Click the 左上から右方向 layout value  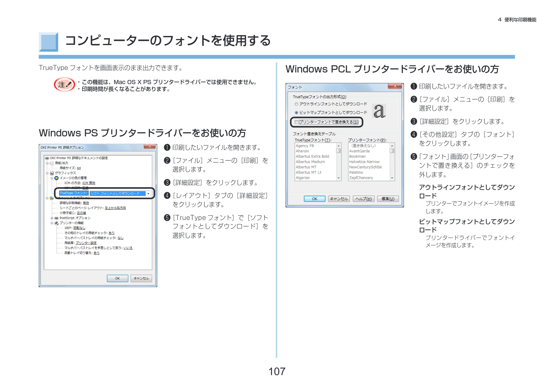coord(115,208)
